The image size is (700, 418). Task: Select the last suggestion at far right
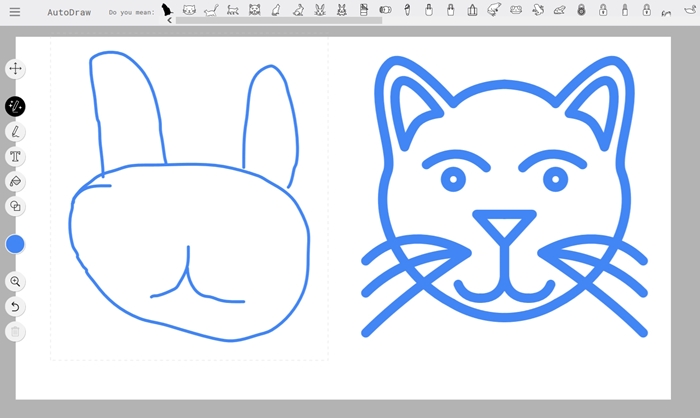(x=689, y=10)
